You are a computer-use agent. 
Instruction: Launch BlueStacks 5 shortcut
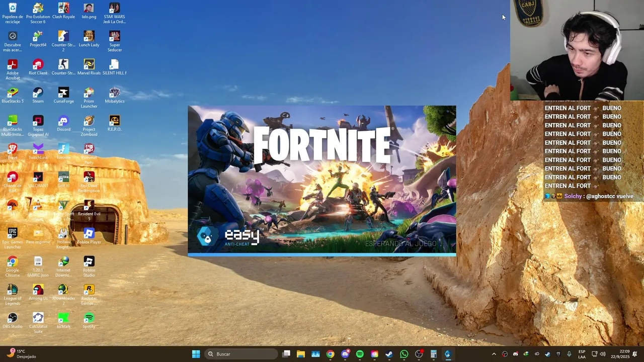pyautogui.click(x=13, y=96)
